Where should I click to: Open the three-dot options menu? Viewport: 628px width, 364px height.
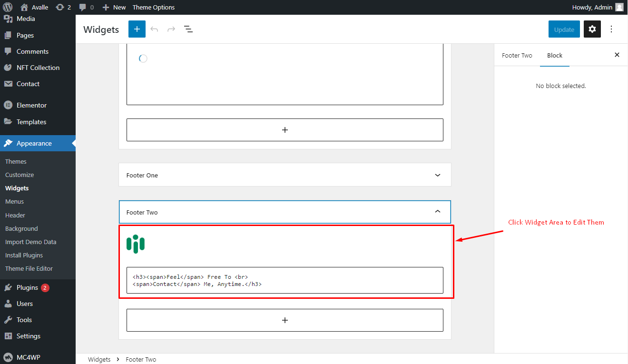pyautogui.click(x=611, y=29)
